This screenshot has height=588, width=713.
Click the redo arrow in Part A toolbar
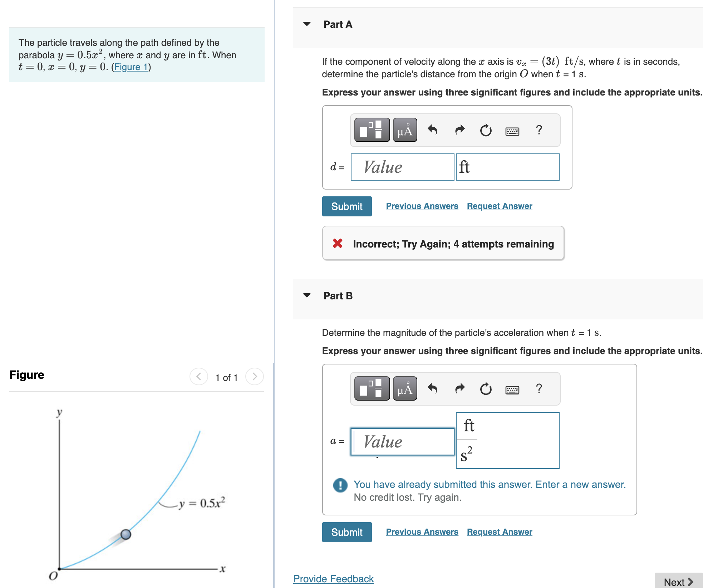click(459, 130)
